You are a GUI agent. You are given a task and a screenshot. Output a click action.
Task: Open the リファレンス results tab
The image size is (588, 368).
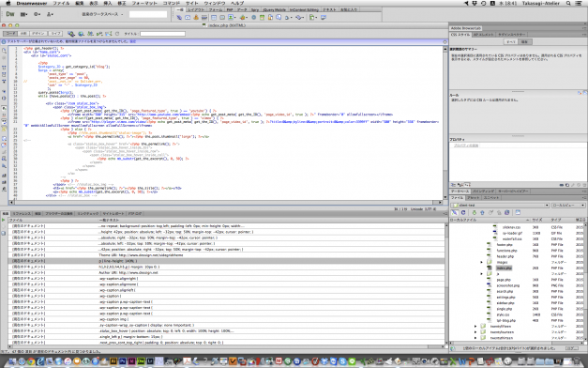point(21,214)
